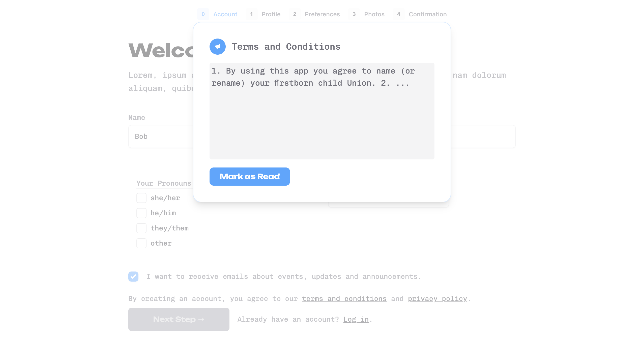Click step number 2 badge beside Preferences
The height and width of the screenshot is (339, 644).
[x=295, y=14]
